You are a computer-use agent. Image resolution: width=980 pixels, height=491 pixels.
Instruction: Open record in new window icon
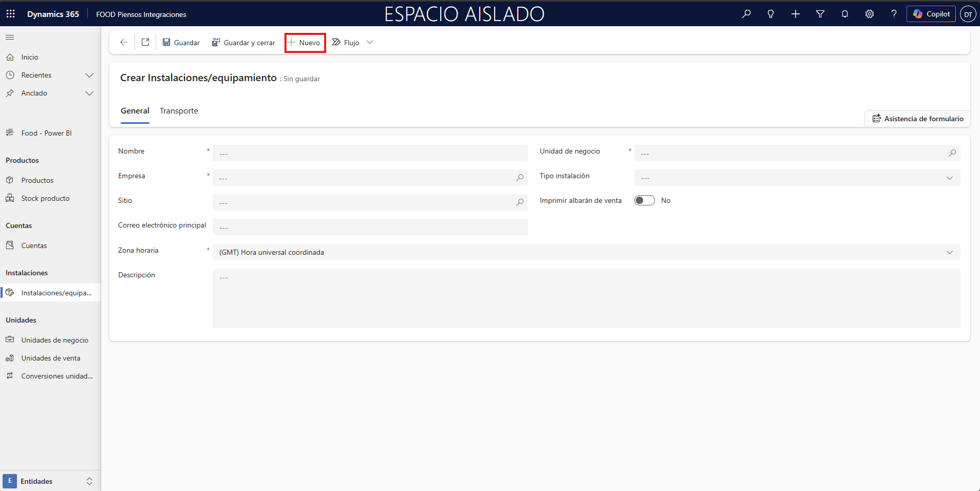(x=145, y=42)
